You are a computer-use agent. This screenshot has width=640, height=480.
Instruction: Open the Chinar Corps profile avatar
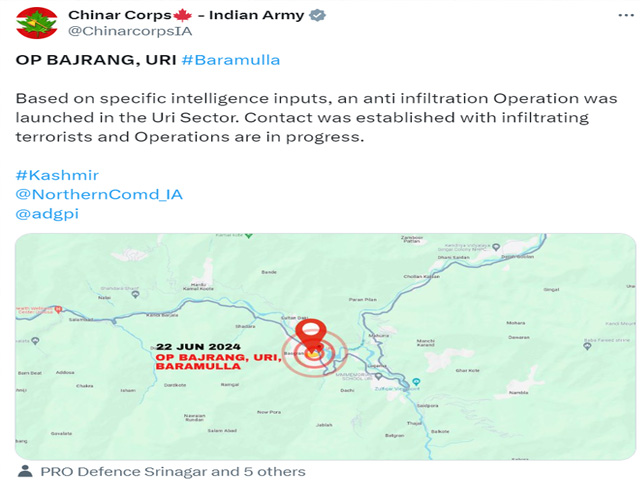37,23
